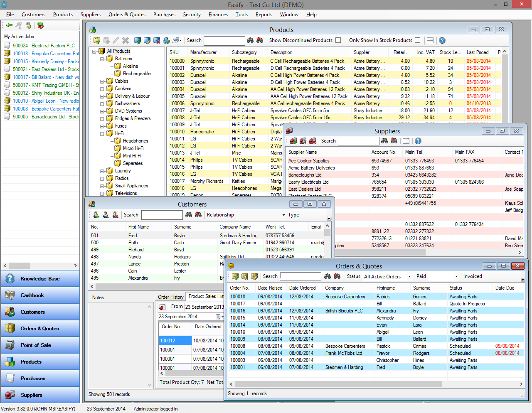Delete product category in Products toolbar
Image resolution: width=532 pixels, height=413 pixels.
(x=157, y=40)
